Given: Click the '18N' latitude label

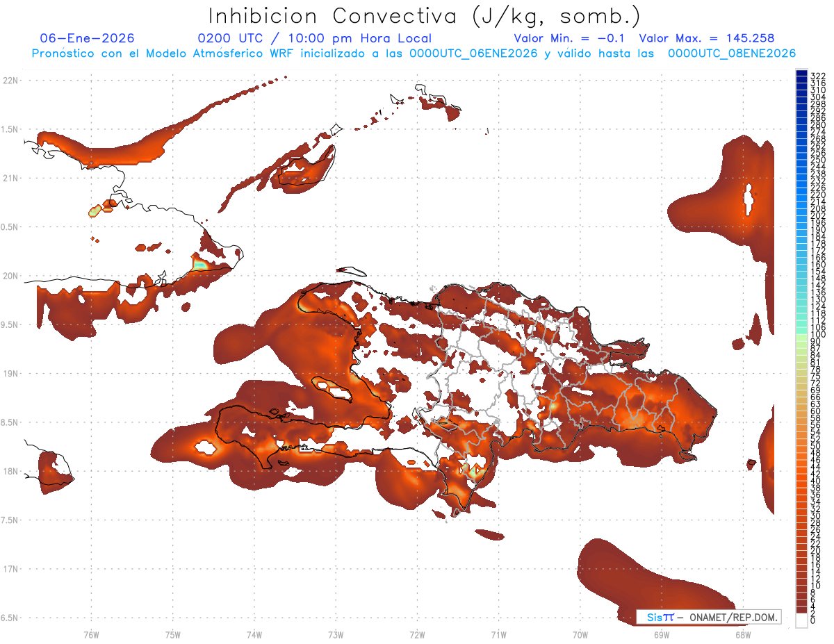Looking at the screenshot, I should pos(10,471).
